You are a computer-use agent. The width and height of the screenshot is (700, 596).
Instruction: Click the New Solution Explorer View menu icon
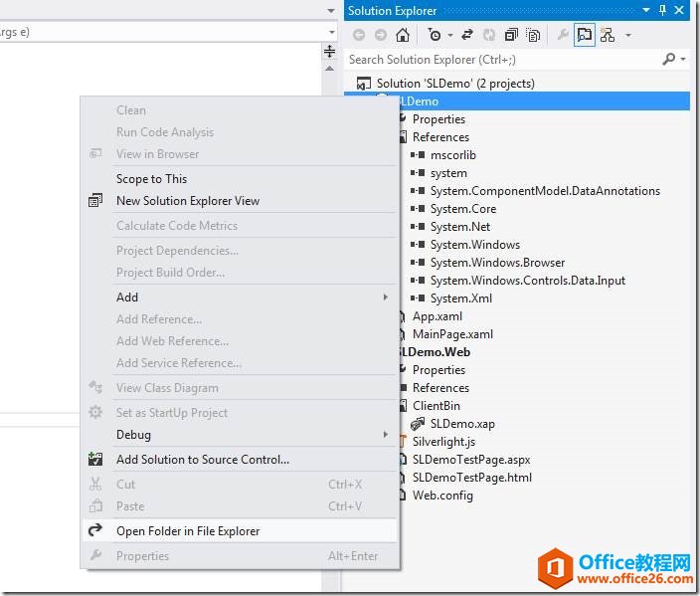tap(95, 200)
